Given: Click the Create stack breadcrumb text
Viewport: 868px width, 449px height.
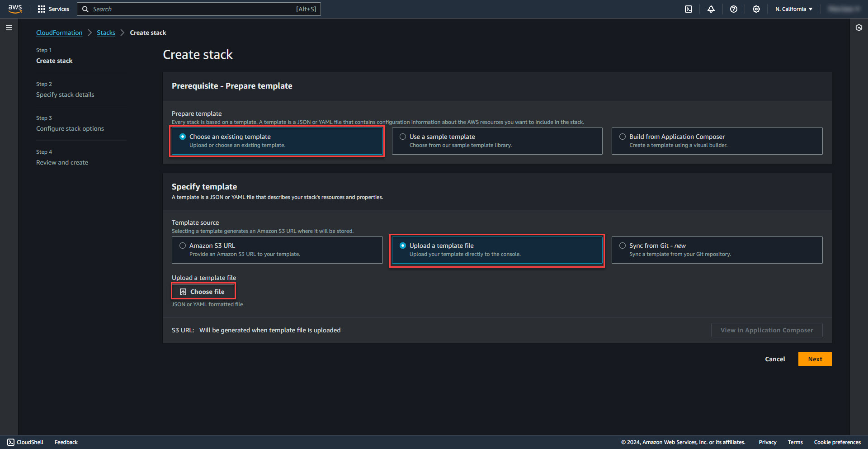Looking at the screenshot, I should tap(148, 33).
